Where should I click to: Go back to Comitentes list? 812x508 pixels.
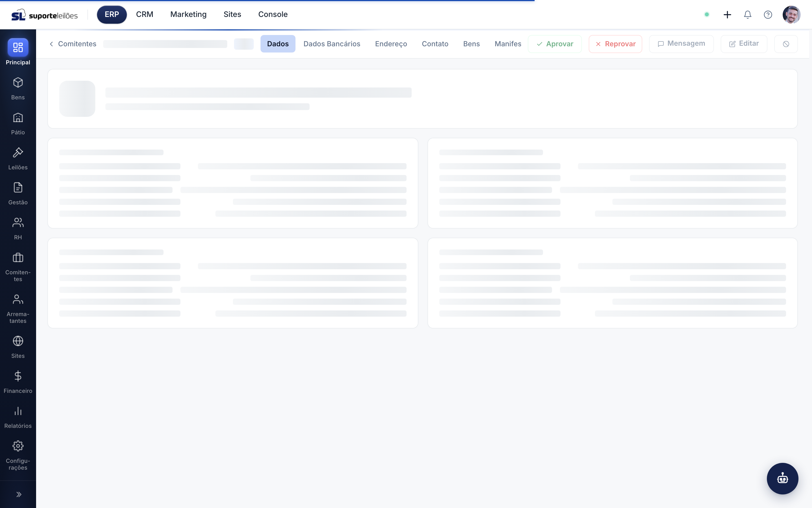coord(73,44)
